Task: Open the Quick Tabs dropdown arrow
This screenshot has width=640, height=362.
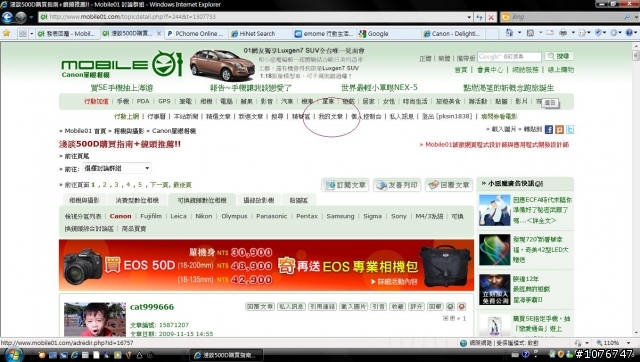Action: tap(31, 34)
